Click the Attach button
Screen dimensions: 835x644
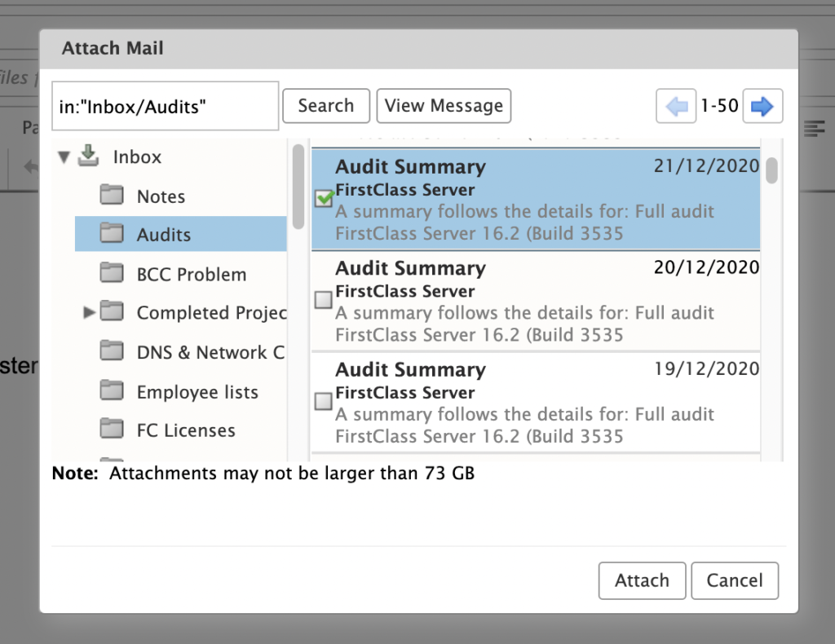[x=643, y=580]
